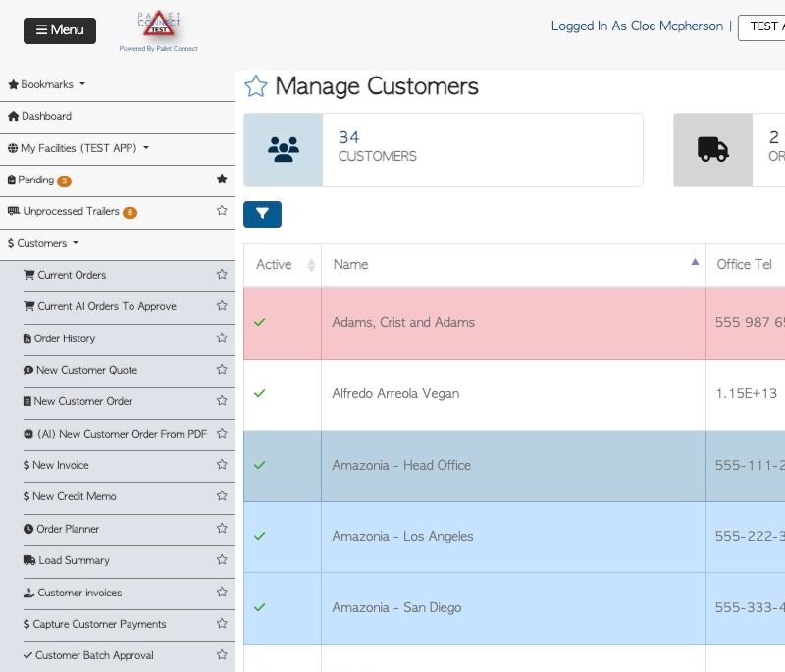785x672 pixels.
Task: Sort table by Name column
Action: click(513, 264)
